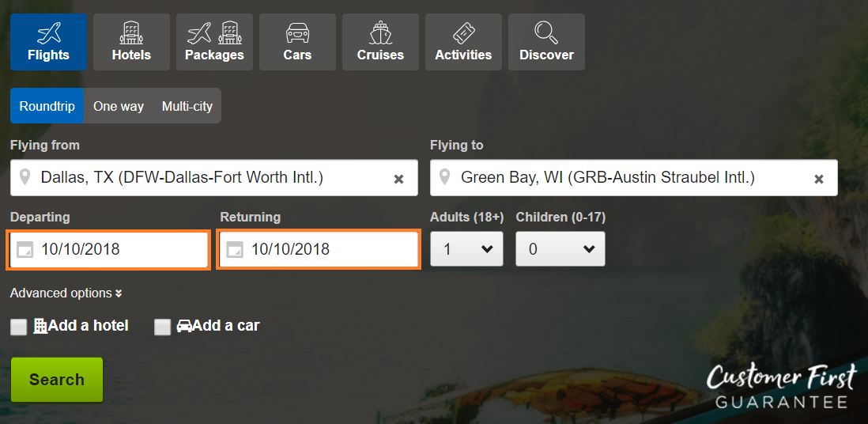This screenshot has width=868, height=424.
Task: Select the One way trip option
Action: 119,106
